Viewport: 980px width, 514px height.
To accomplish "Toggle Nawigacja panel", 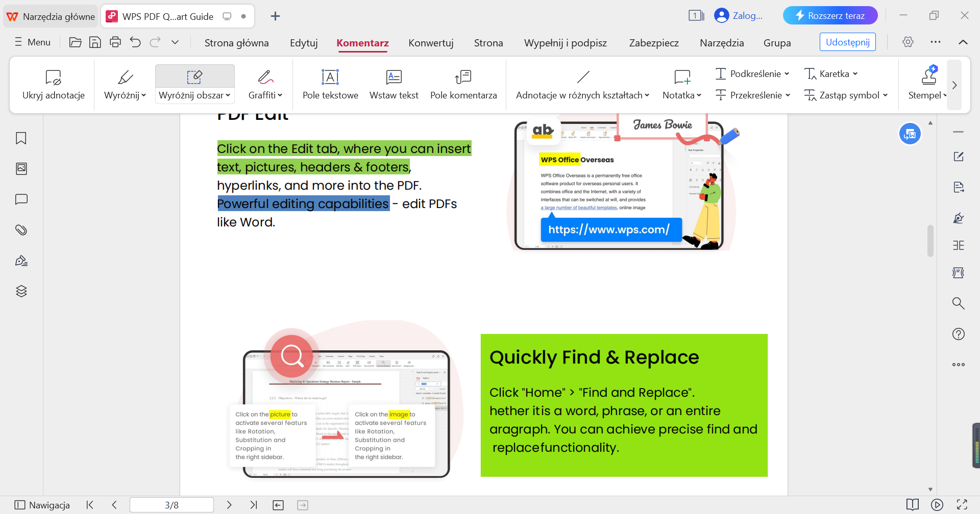I will [x=42, y=505].
